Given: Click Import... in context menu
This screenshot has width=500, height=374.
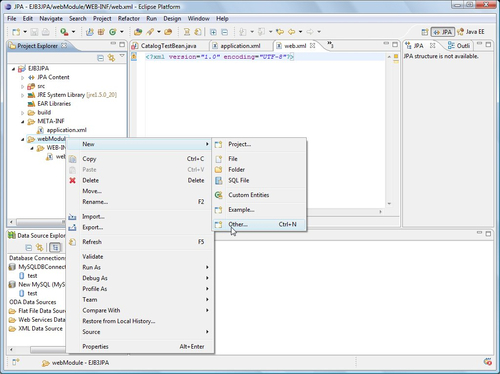Looking at the screenshot, I should (140, 217).
